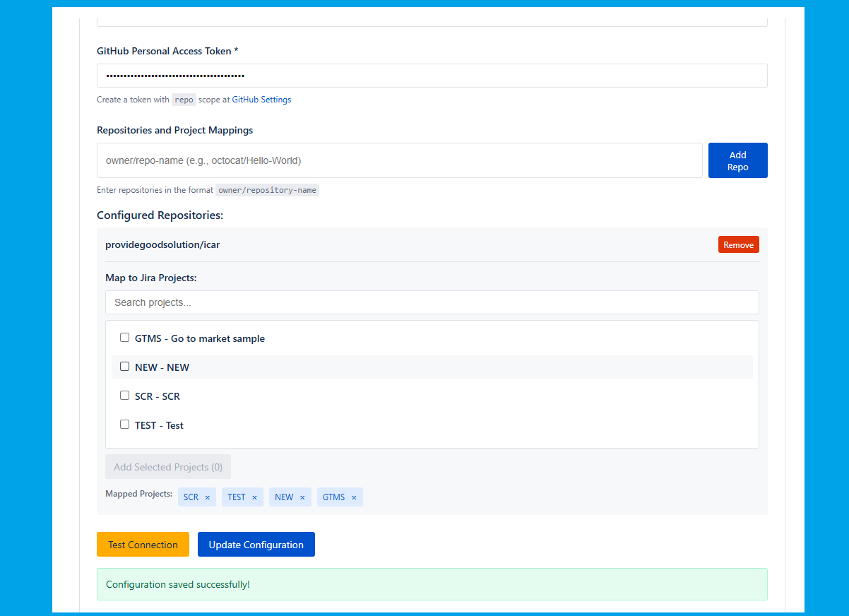This screenshot has width=849, height=616.
Task: Remove TEST mapped project tag
Action: (254, 497)
